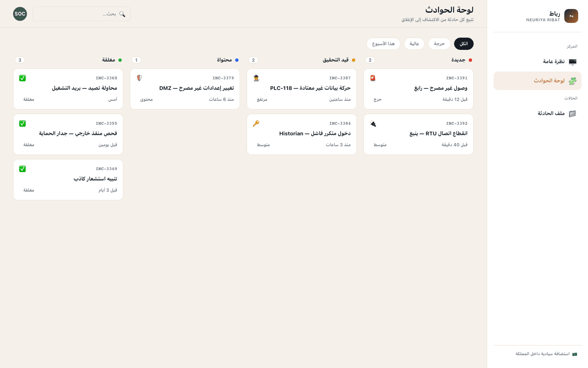Viewport: 588px width, 368px height.
Task: Open incident وصول غير مصرح — رابغ
Action: click(x=419, y=89)
